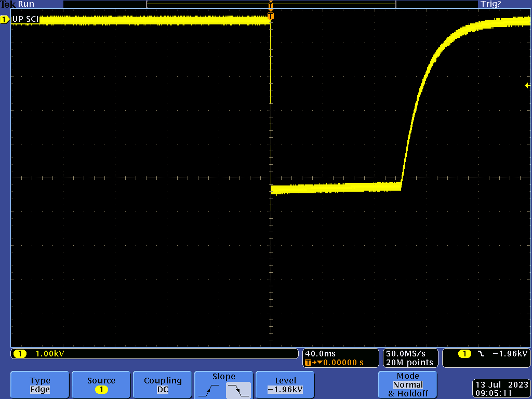Click the Tek logo in top corner
This screenshot has width=532, height=399.
[x=8, y=4]
